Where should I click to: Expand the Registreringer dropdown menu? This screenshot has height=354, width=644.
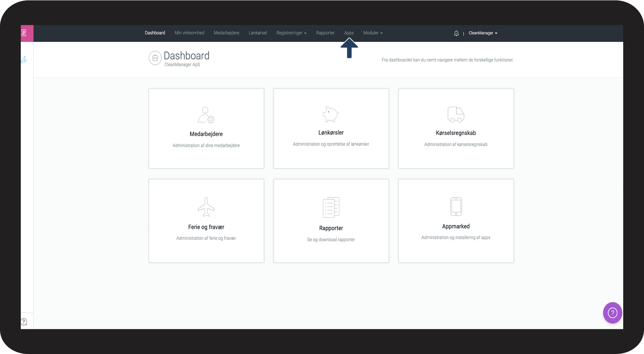[291, 33]
